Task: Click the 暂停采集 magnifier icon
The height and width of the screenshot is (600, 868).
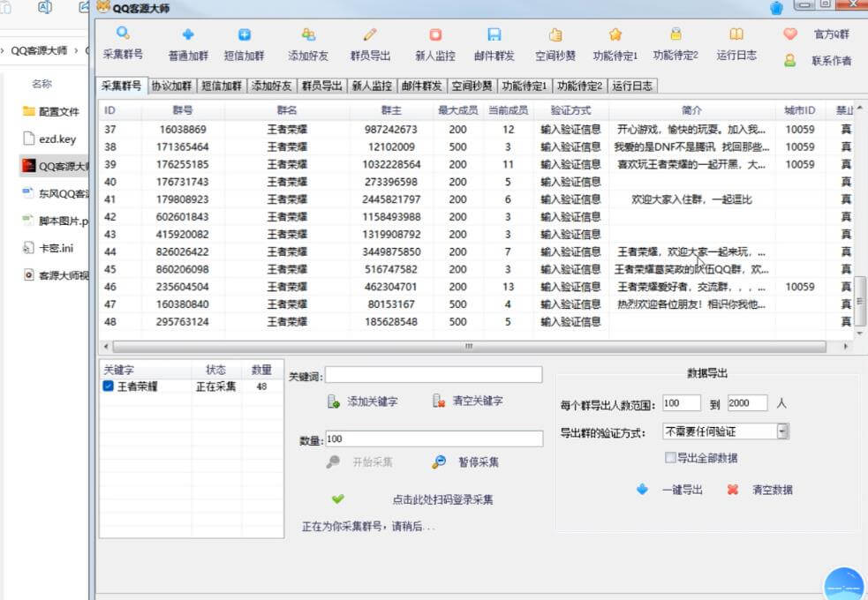Action: point(439,461)
